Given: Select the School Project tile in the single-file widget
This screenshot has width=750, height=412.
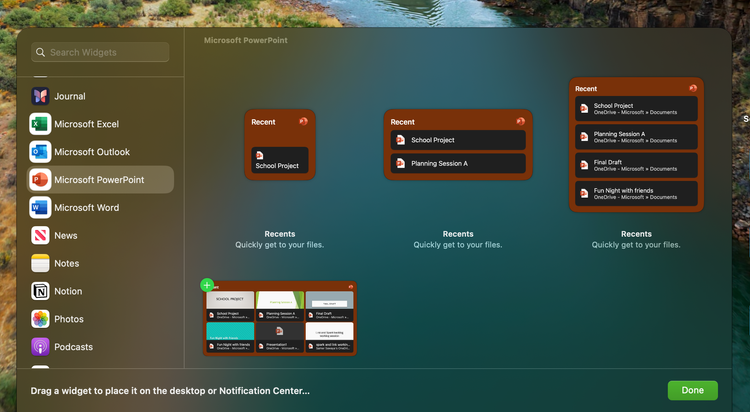Looking at the screenshot, I should [x=280, y=160].
